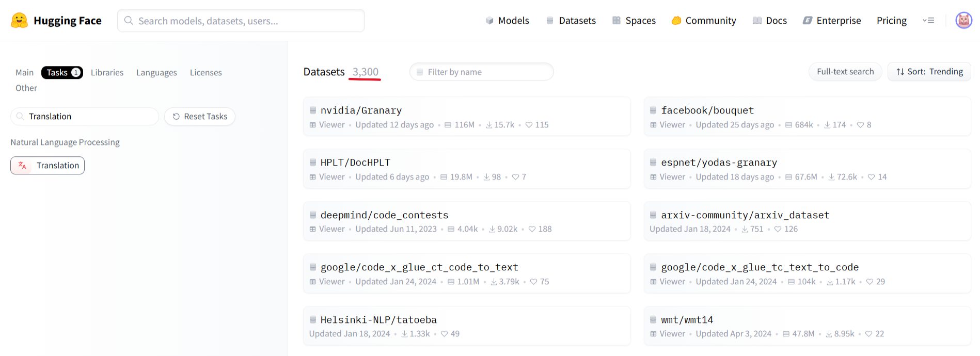Viewport: 980px width, 356px height.
Task: Click the heart likes icon on nvidia/Granary
Action: coord(529,125)
